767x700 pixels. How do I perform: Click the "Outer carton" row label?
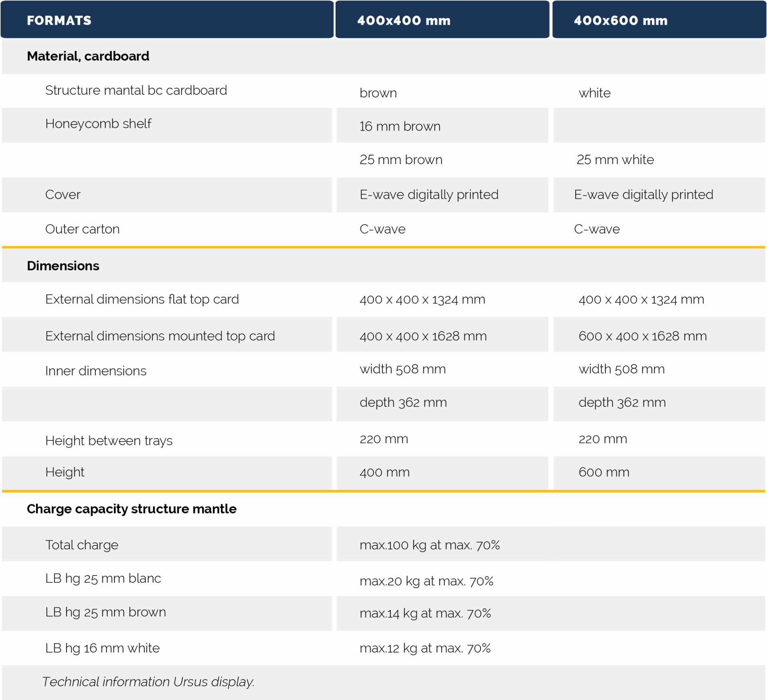point(82,229)
